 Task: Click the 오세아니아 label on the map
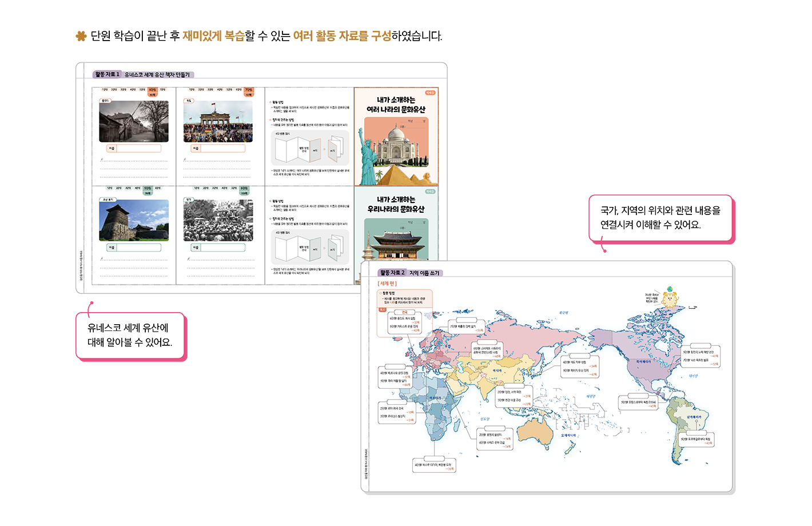(x=568, y=436)
